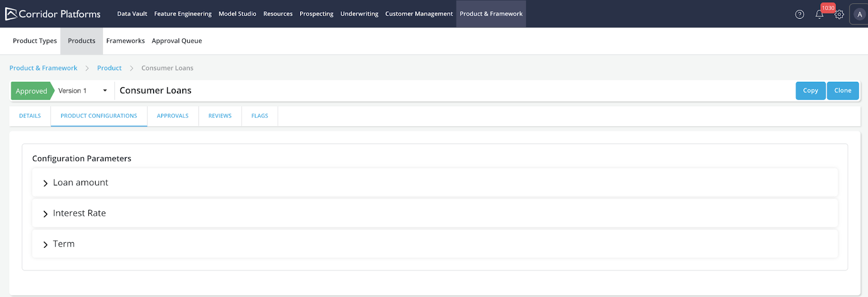Click the Product breadcrumb link
868x297 pixels.
(x=109, y=68)
